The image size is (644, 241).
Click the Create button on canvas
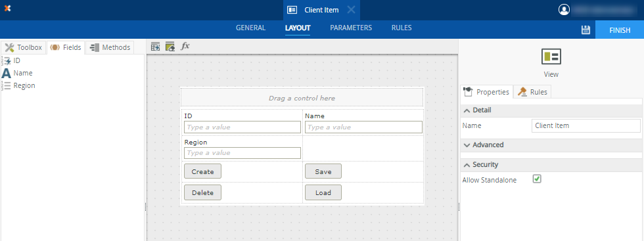click(202, 171)
